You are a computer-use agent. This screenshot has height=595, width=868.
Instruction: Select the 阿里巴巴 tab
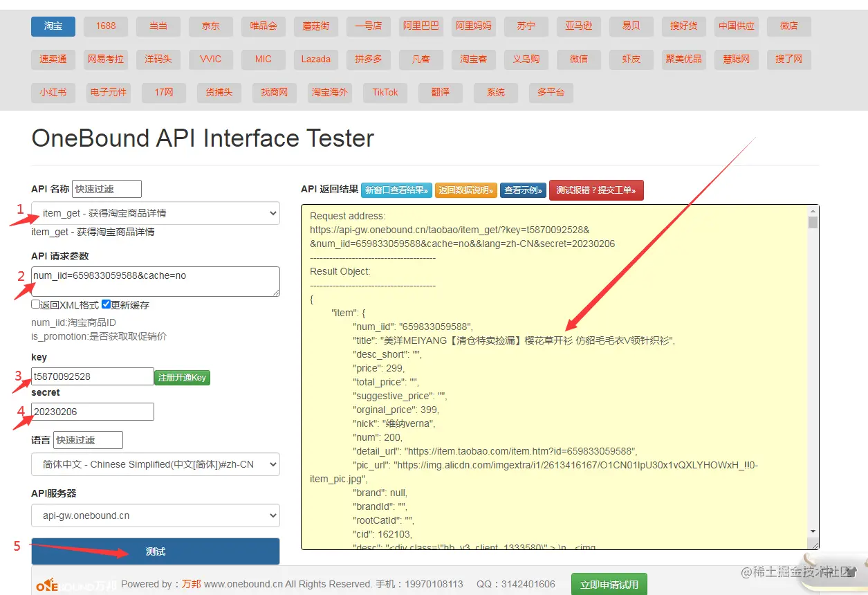[x=421, y=26]
